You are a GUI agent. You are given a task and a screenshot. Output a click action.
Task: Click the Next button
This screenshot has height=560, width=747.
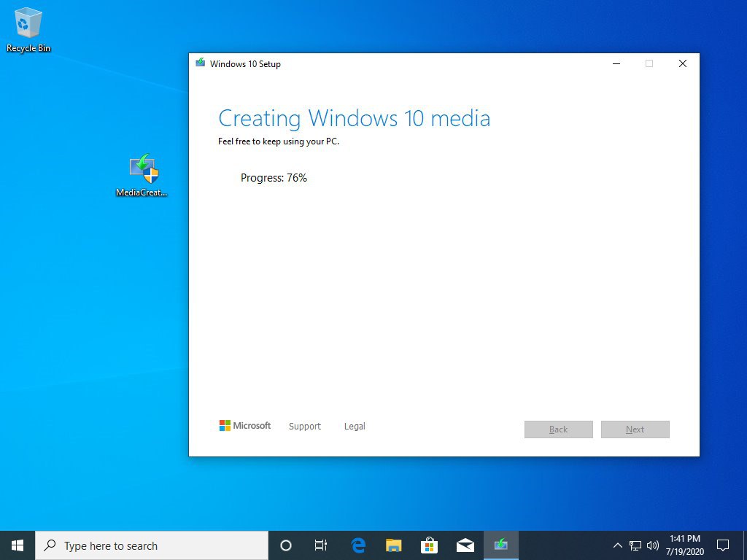pos(635,429)
